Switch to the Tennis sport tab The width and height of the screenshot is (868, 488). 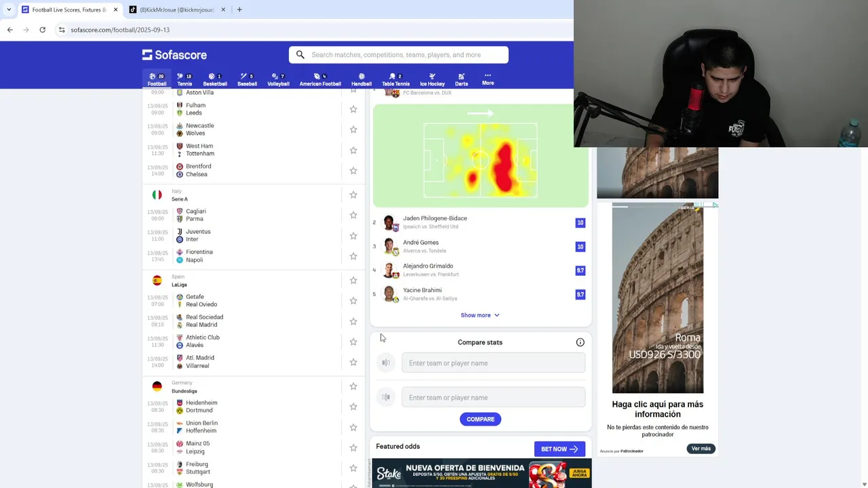pyautogui.click(x=184, y=79)
